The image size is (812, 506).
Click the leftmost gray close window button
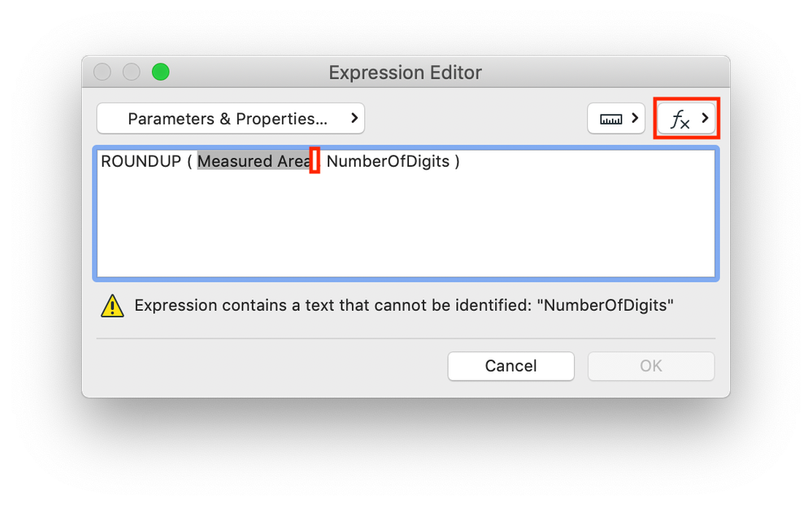(104, 72)
